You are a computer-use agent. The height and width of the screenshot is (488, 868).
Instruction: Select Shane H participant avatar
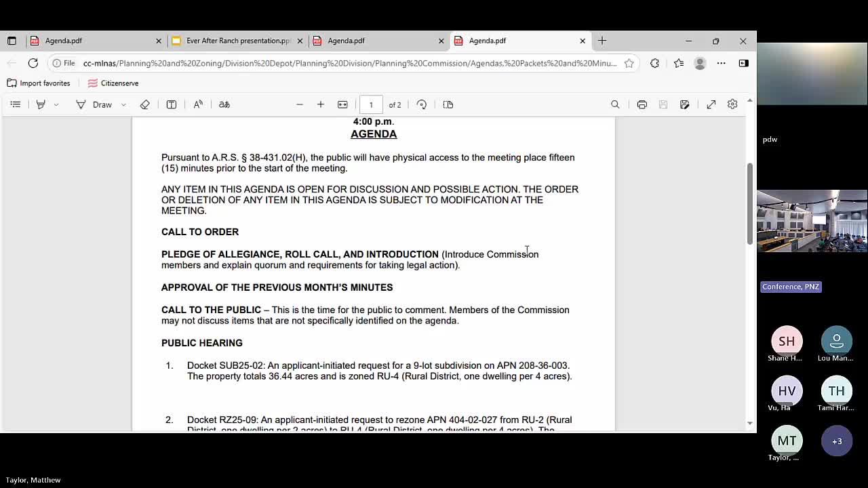point(787,341)
